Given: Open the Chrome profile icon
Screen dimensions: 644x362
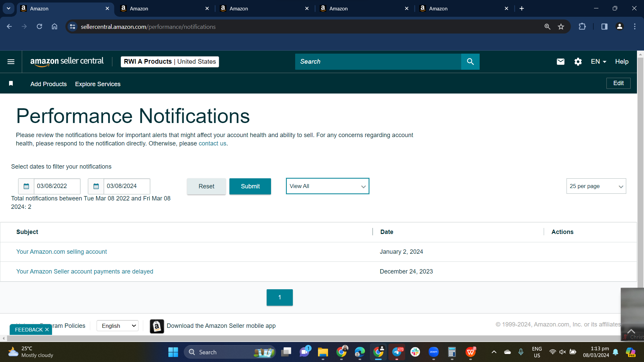Looking at the screenshot, I should (620, 26).
